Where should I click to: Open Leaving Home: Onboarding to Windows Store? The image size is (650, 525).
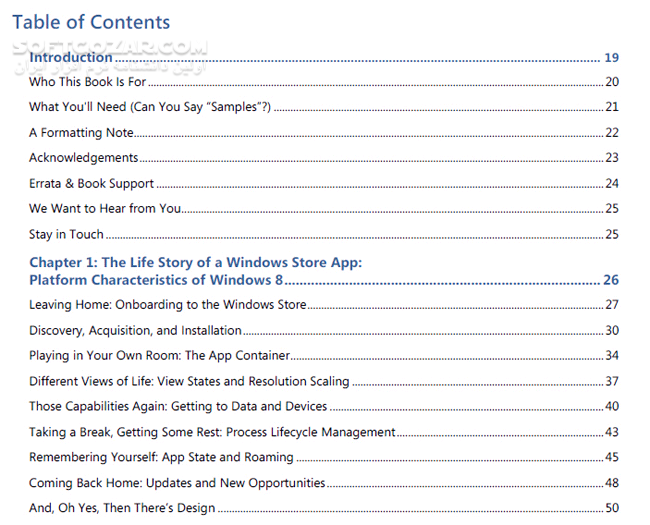tap(167, 305)
